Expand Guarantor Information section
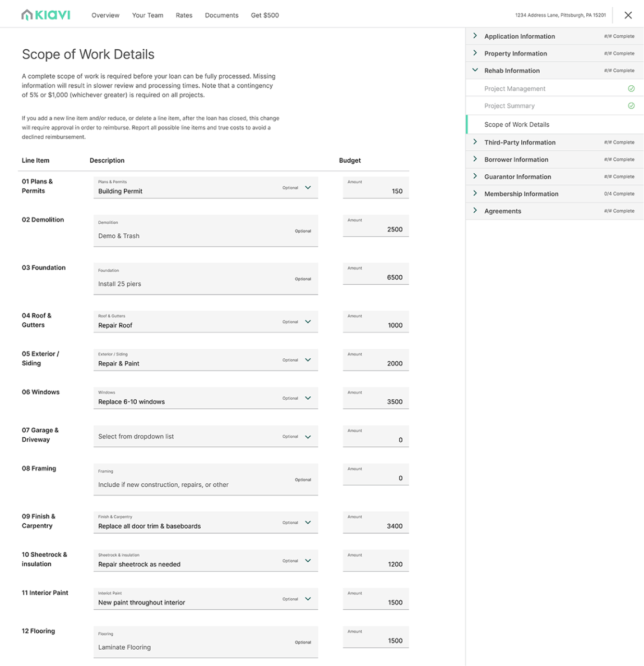The image size is (644, 666). [x=554, y=177]
